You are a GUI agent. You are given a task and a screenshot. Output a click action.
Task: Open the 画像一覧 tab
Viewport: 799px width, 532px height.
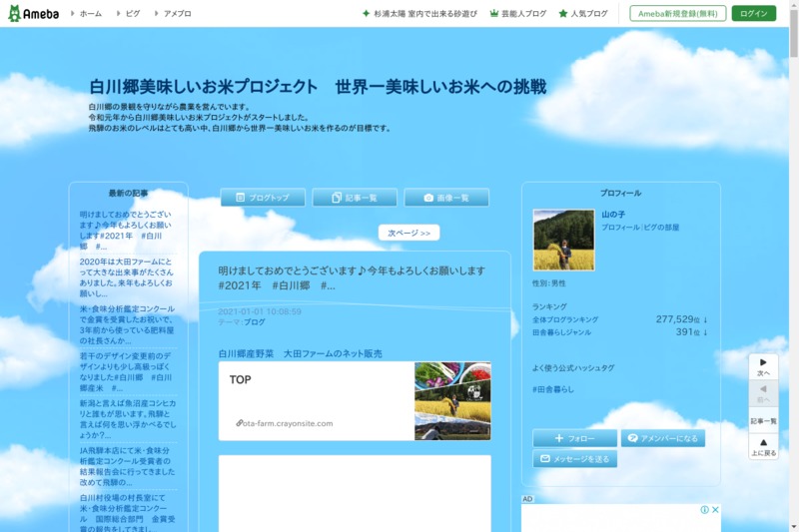(445, 198)
